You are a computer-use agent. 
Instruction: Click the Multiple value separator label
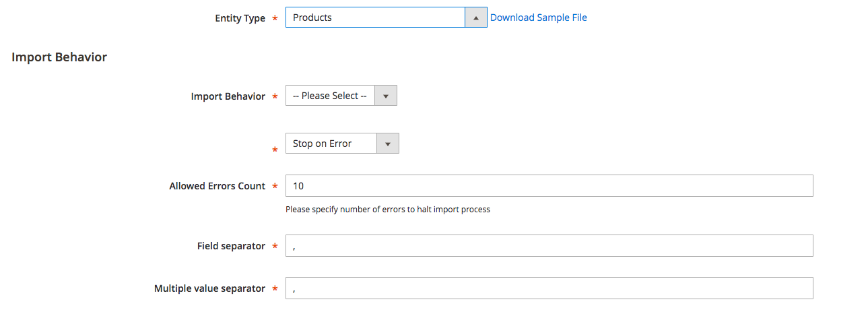click(209, 288)
